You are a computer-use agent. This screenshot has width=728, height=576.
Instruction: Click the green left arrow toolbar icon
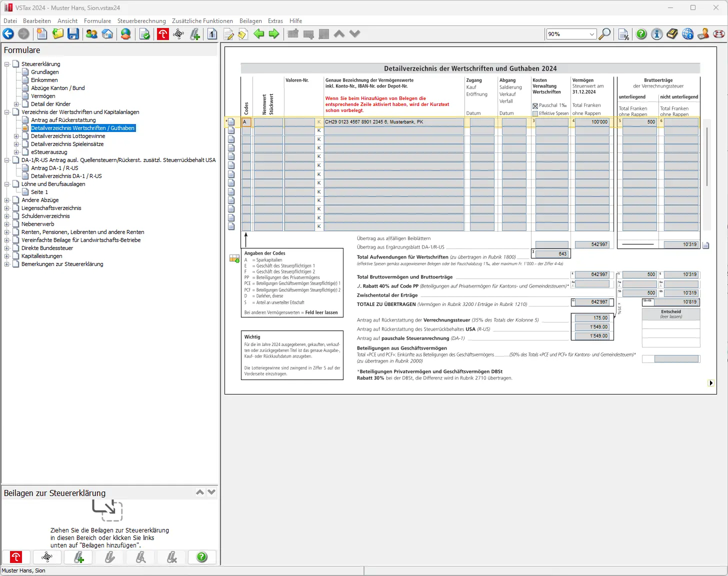point(258,34)
